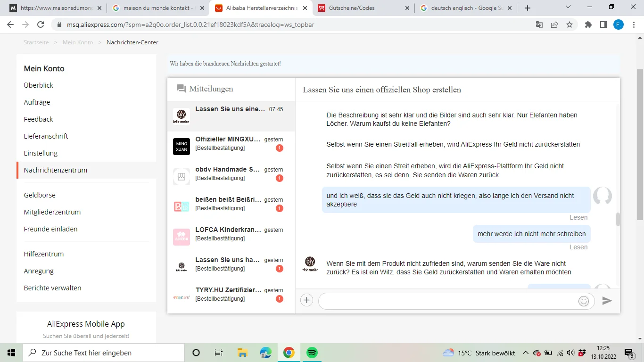
Task: Open the TYRY.HU Zertifiziert conversation
Action: coord(231,297)
